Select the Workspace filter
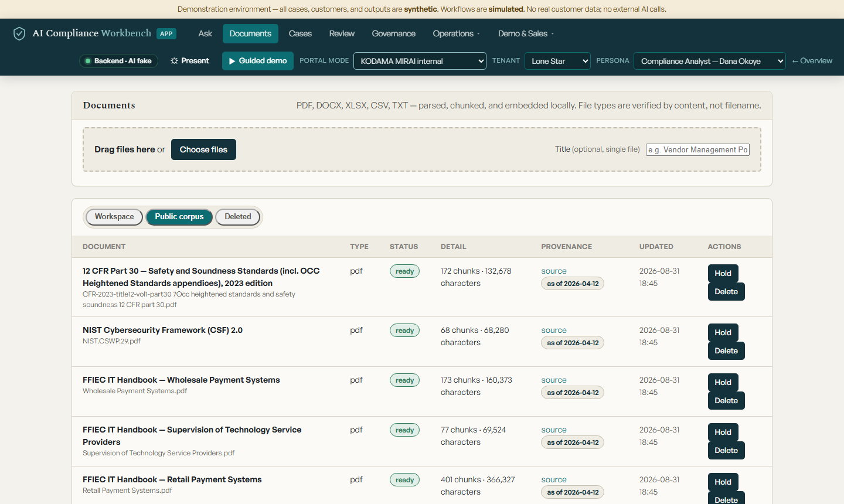The image size is (844, 504). (x=114, y=217)
